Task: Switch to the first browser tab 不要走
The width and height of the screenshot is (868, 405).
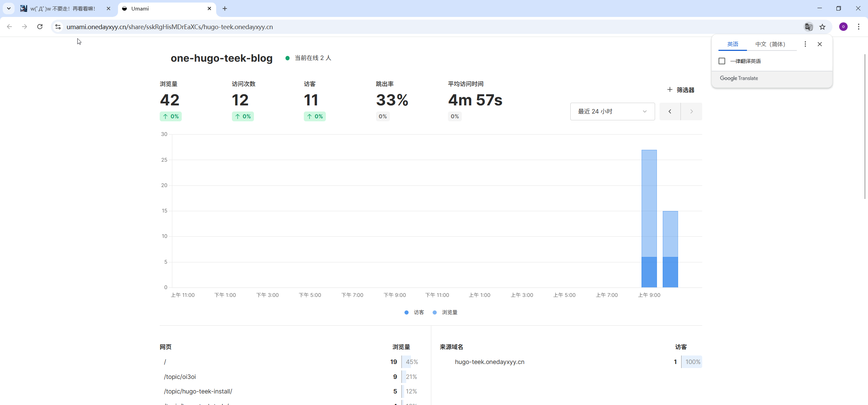Action: click(x=63, y=8)
